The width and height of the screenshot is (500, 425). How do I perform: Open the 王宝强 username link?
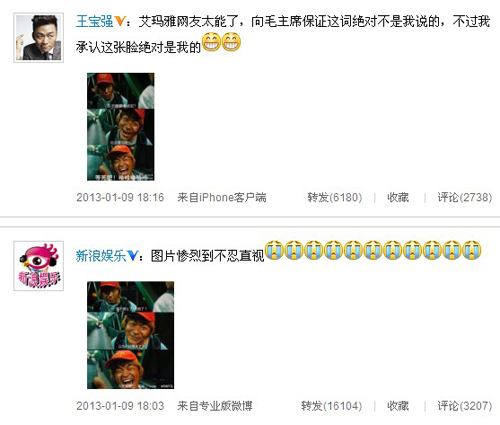(x=95, y=22)
